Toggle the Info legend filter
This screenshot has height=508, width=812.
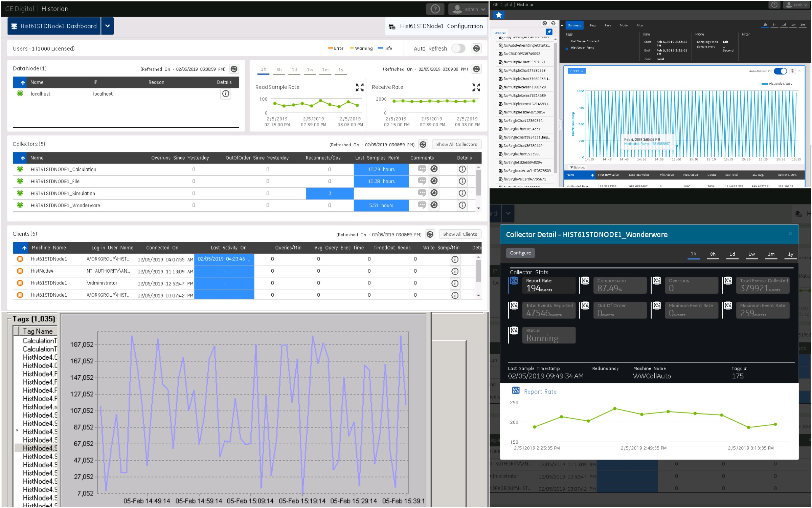[385, 48]
